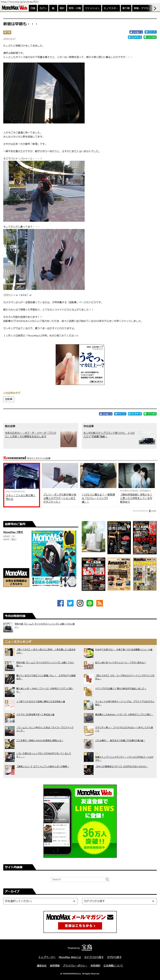Screen dimensions: 160x980
Task: Open ranking 4 ペットボトルコーヒー ラテ article
Action: click(x=120, y=662)
